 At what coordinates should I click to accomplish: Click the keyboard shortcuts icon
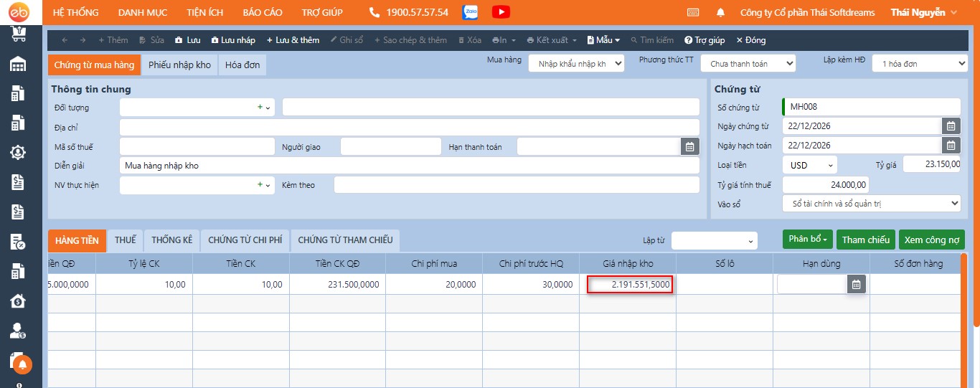point(693,12)
